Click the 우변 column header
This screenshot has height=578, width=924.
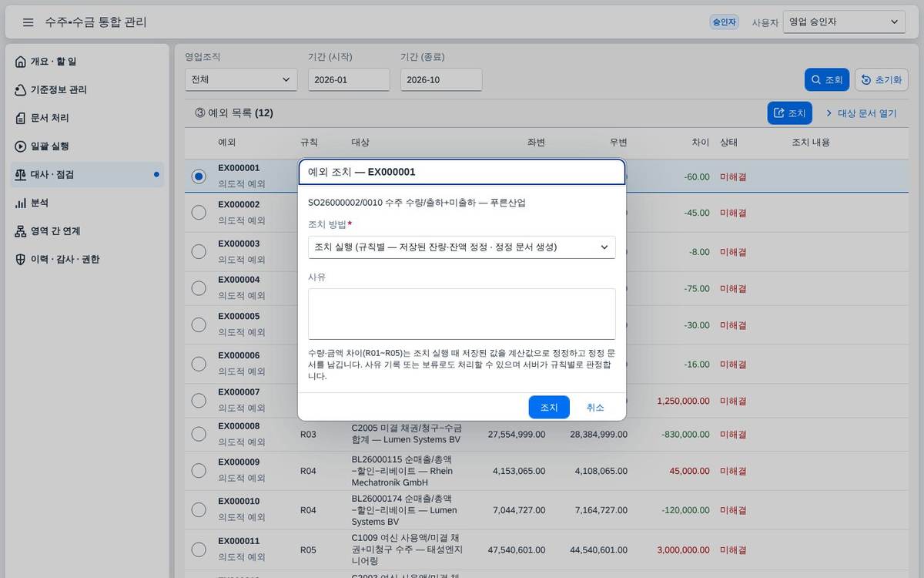[x=618, y=143]
